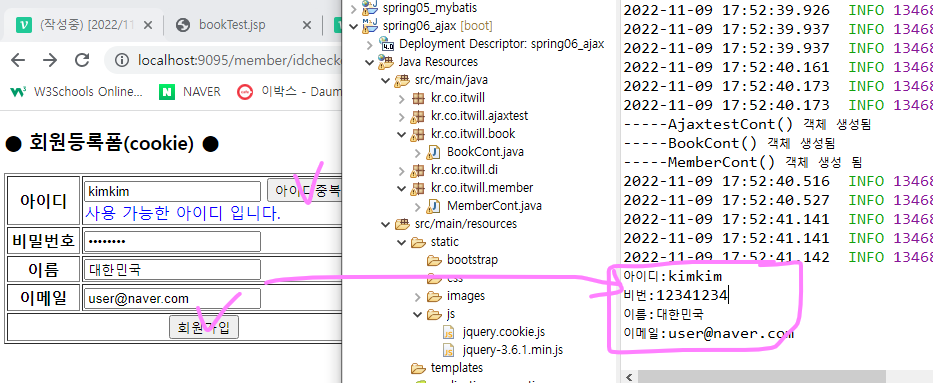Image resolution: width=933 pixels, height=383 pixels.
Task: Reload the current page
Action: click(x=82, y=60)
